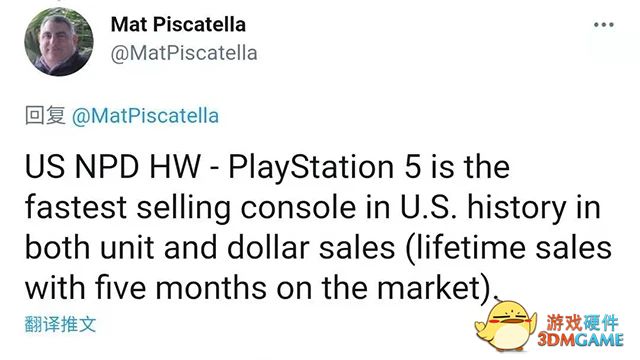This screenshot has width=640, height=360.
Task: Open the three-dot more options menu
Action: [x=604, y=25]
